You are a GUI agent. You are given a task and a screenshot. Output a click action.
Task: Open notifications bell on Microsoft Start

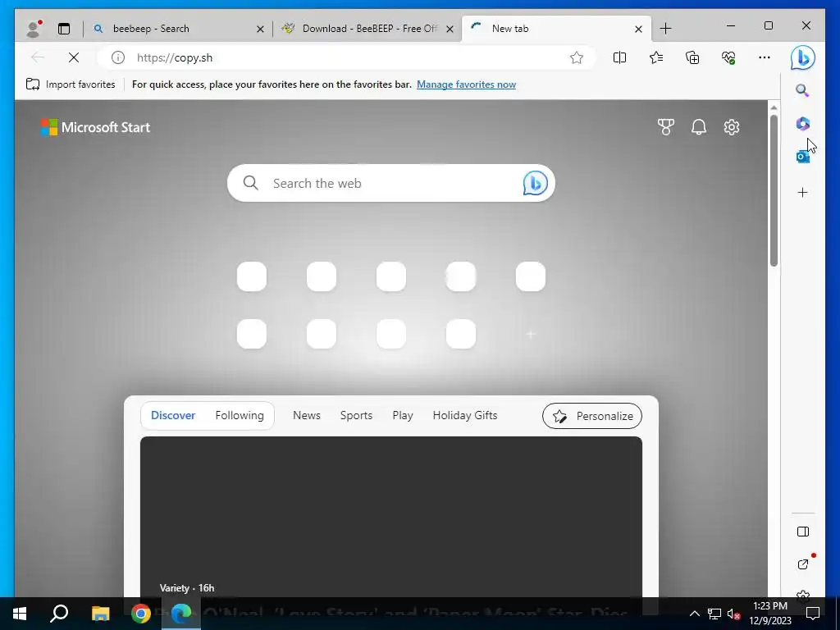pos(699,127)
